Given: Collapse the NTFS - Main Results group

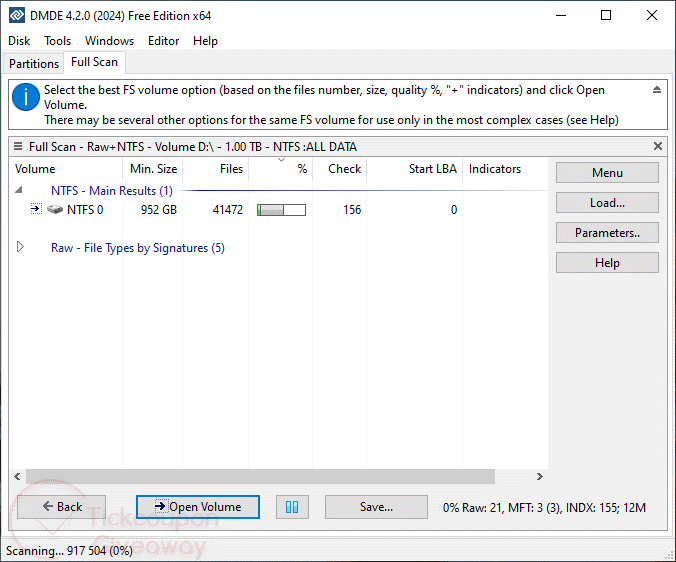Looking at the screenshot, I should pyautogui.click(x=19, y=190).
